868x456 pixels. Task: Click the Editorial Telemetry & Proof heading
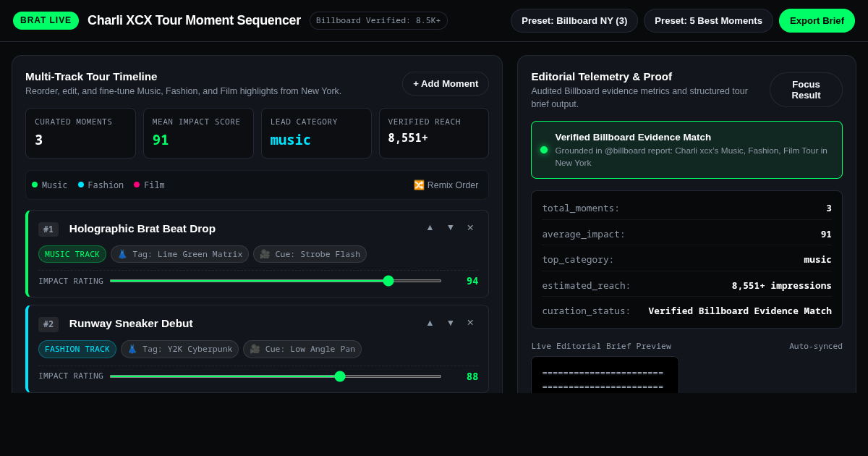coord(602,77)
